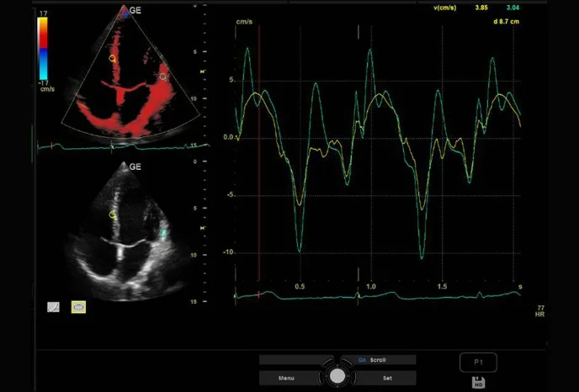Click the yellow ROI circle on grayscale image
The height and width of the screenshot is (392, 579).
pyautogui.click(x=113, y=215)
